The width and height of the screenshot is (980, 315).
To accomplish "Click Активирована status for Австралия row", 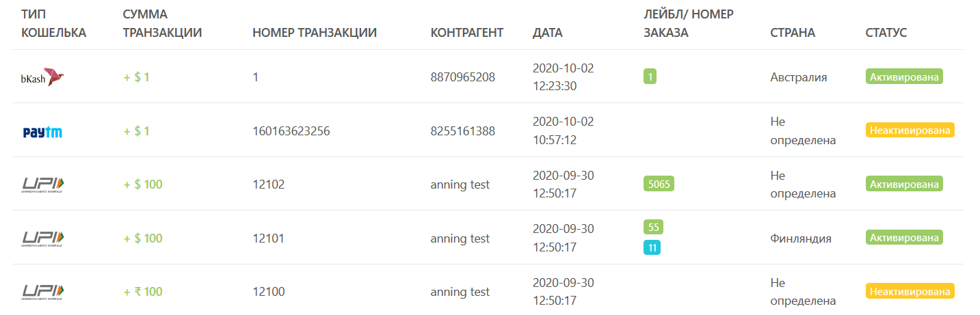I will point(904,77).
